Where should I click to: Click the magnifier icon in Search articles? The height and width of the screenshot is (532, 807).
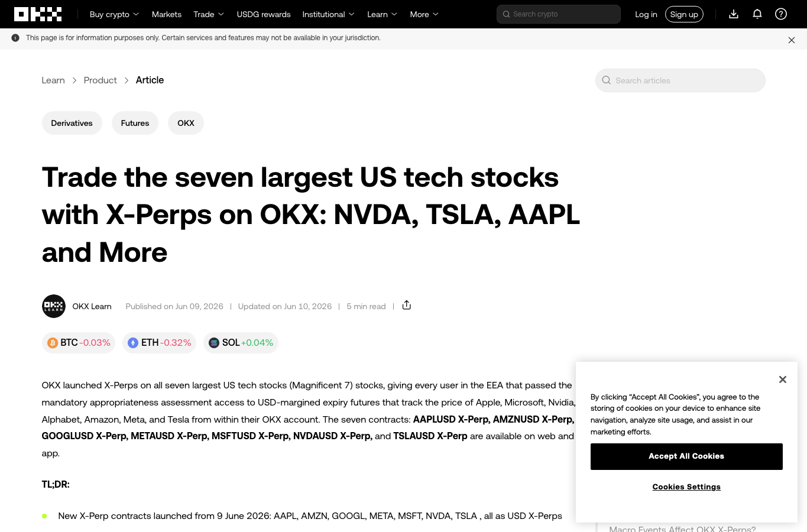click(x=607, y=80)
